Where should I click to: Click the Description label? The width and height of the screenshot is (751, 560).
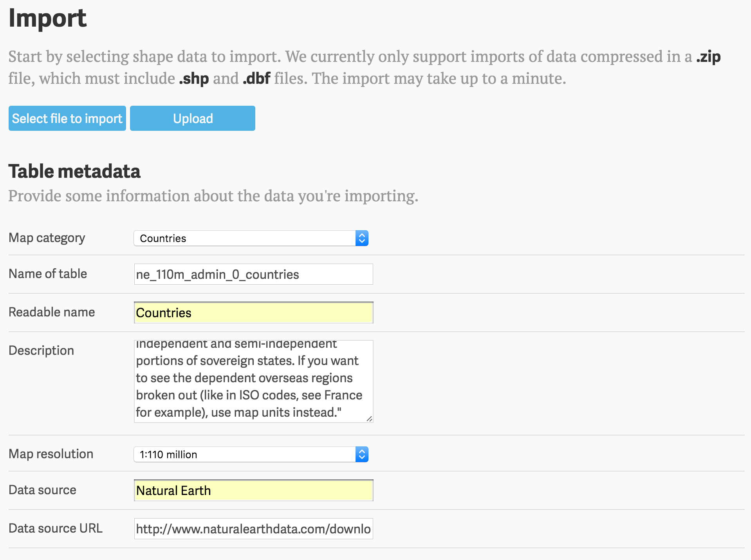41,351
